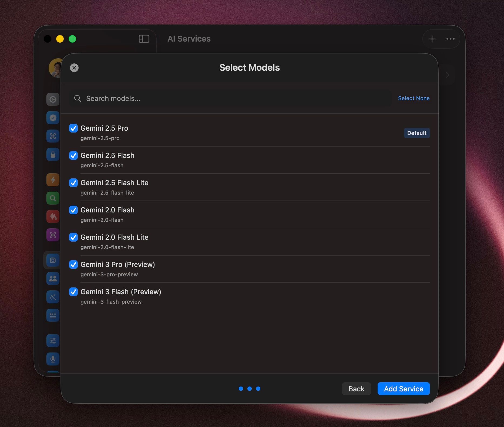Select the lock privacy sidebar icon
Viewport: 504px width, 427px height.
click(53, 154)
